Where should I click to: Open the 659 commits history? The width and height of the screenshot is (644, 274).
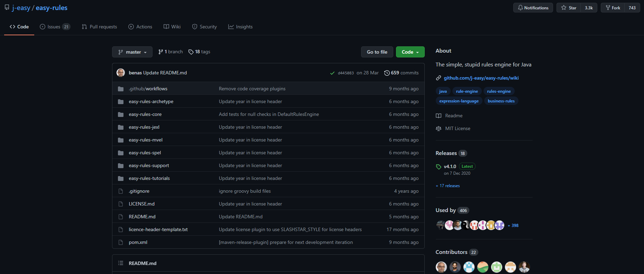coord(401,73)
